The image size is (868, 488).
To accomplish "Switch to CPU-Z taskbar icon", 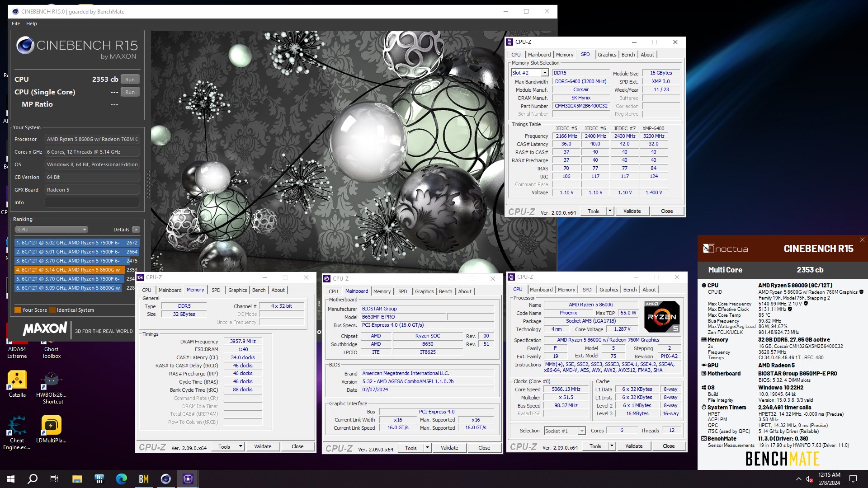I will [188, 479].
